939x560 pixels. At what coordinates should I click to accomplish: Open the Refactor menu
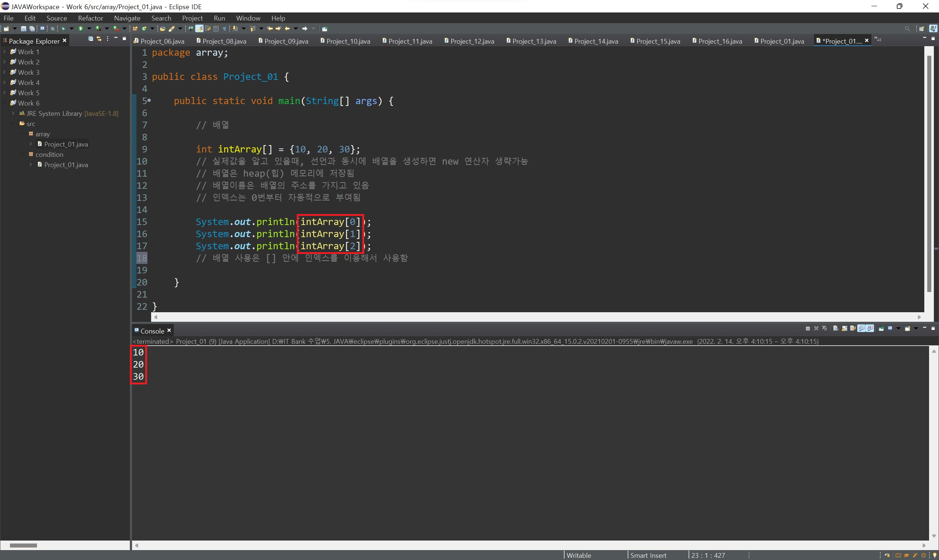coord(90,18)
